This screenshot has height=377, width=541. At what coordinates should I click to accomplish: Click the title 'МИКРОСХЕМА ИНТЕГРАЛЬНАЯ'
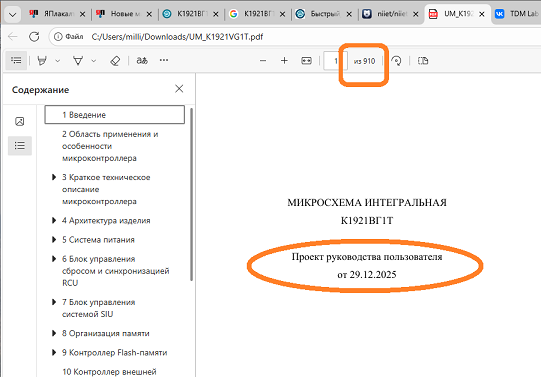pos(367,202)
